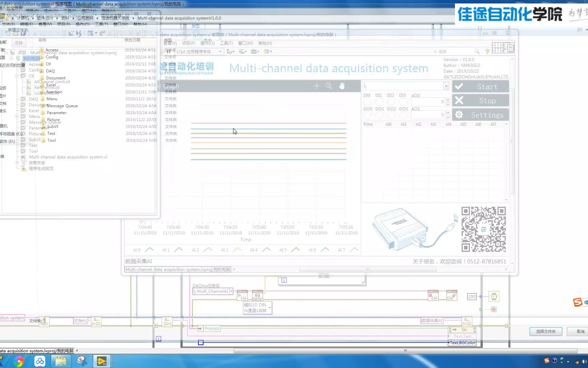Select the hand pan tool in Graph palette

click(x=342, y=86)
